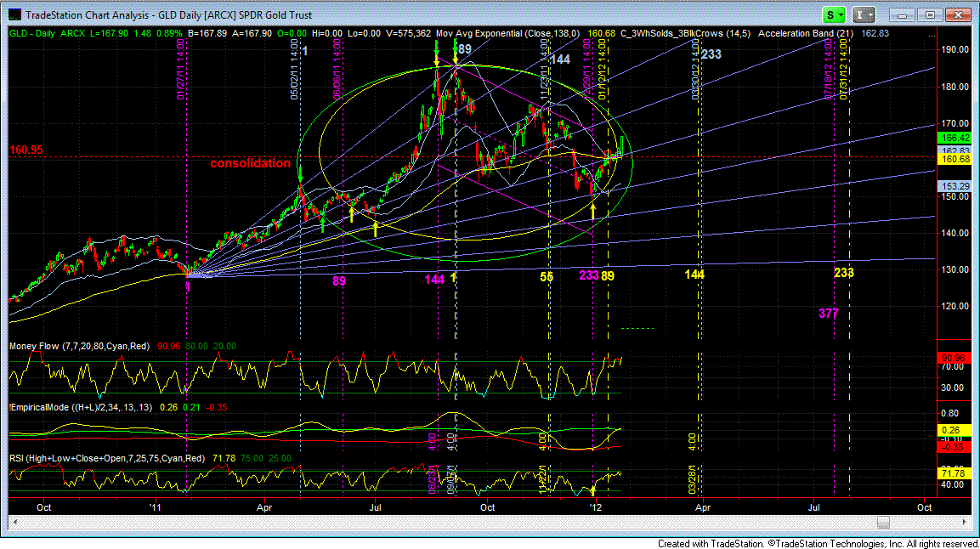Click the '120.00' price axis label
The image size is (980, 549).
(956, 306)
